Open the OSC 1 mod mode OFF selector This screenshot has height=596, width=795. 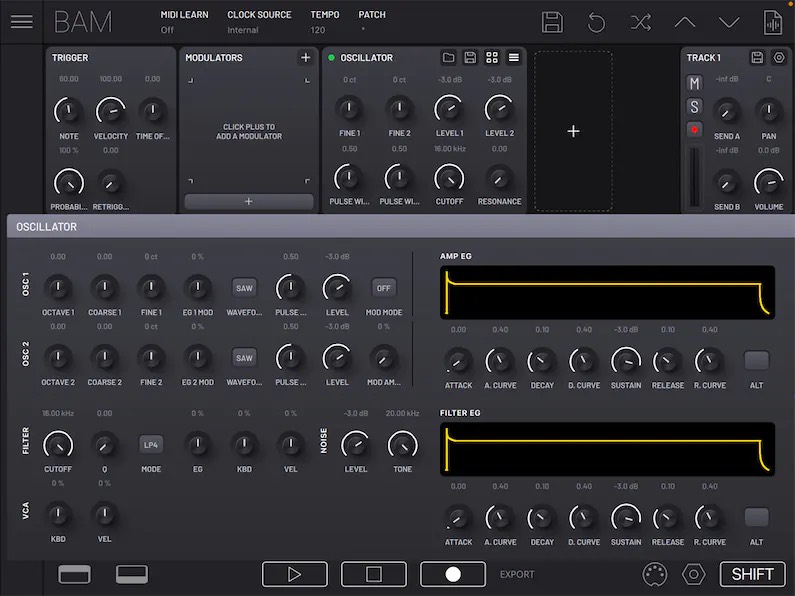click(x=383, y=288)
